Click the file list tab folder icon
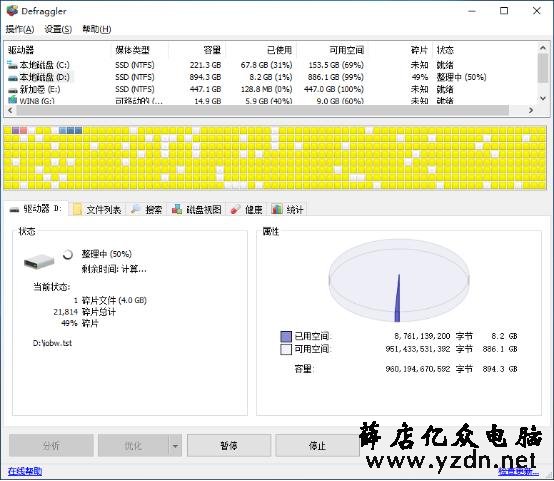The width and height of the screenshot is (554, 481). point(77,210)
